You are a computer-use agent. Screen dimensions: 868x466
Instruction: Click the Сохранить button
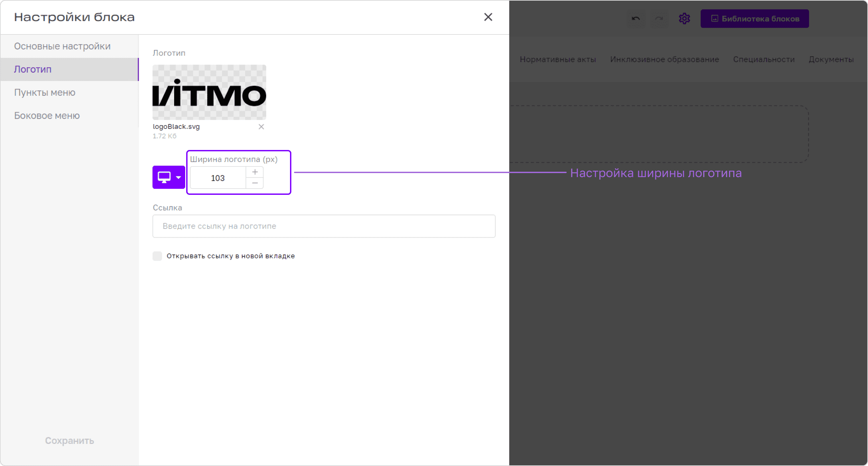69,441
